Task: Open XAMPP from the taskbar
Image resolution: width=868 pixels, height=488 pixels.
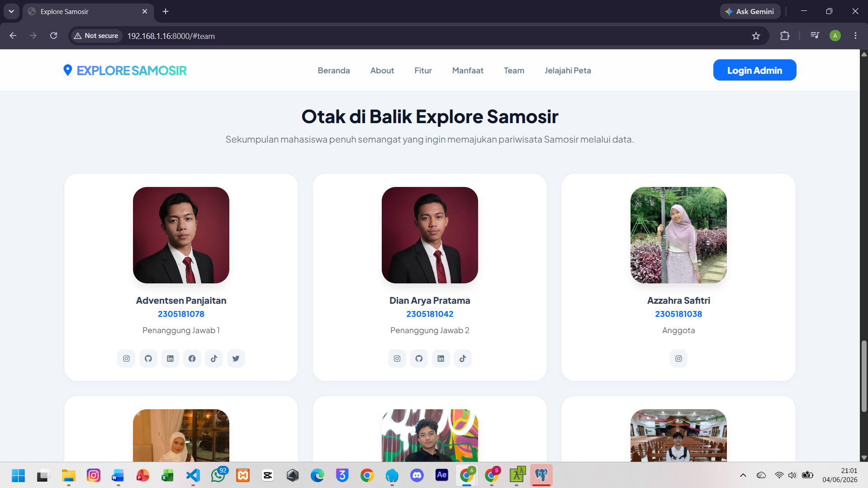Action: pyautogui.click(x=243, y=475)
